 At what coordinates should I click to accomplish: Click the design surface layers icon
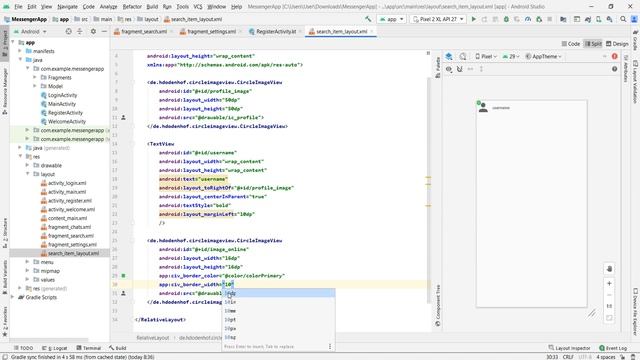(x=449, y=56)
